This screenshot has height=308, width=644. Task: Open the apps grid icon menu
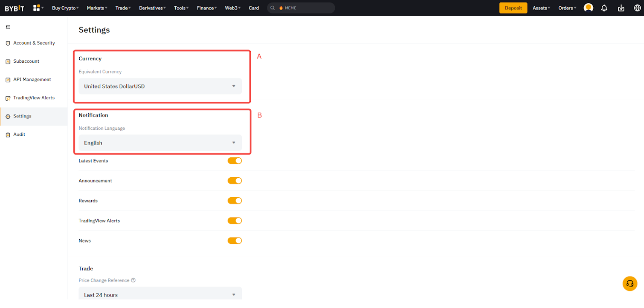click(37, 8)
